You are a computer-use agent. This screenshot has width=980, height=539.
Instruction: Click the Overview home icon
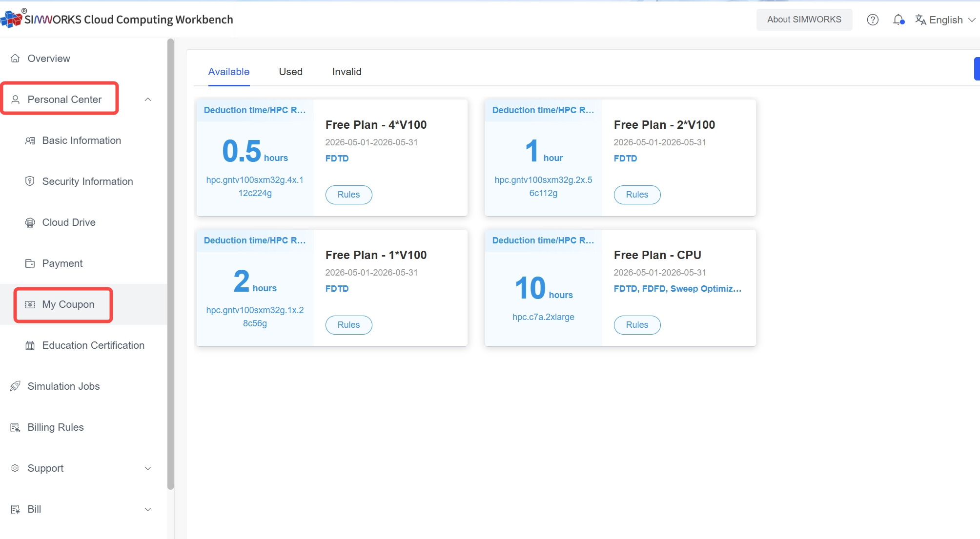pyautogui.click(x=15, y=59)
